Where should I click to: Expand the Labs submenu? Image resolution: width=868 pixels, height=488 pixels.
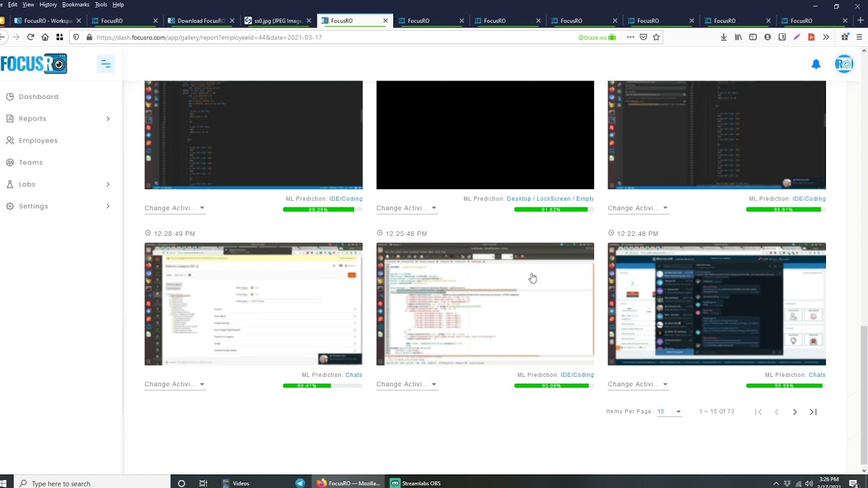pyautogui.click(x=108, y=184)
